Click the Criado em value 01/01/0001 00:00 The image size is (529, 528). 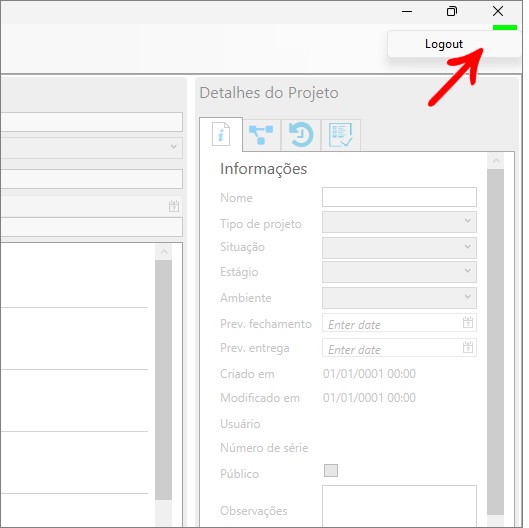pyautogui.click(x=369, y=374)
